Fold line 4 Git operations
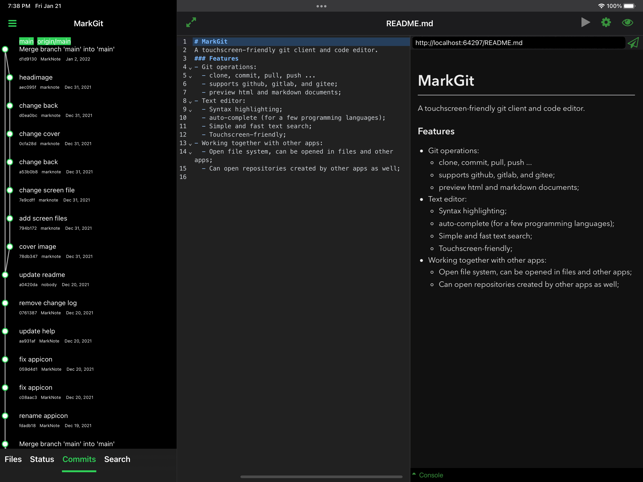 coord(190,68)
